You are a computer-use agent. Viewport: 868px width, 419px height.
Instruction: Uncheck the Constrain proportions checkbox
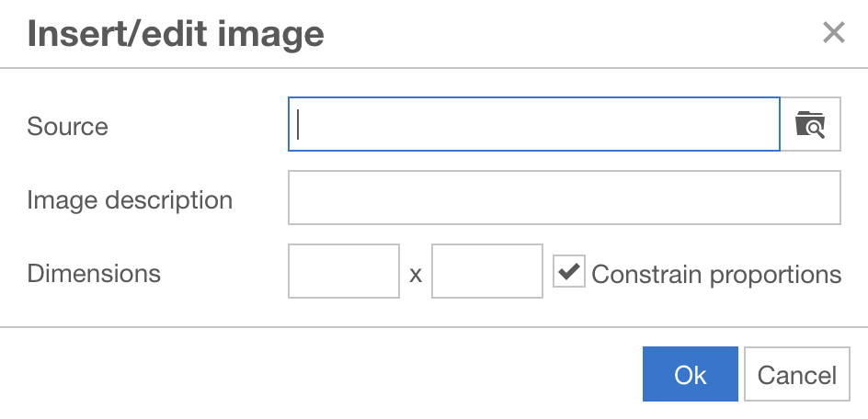click(569, 271)
